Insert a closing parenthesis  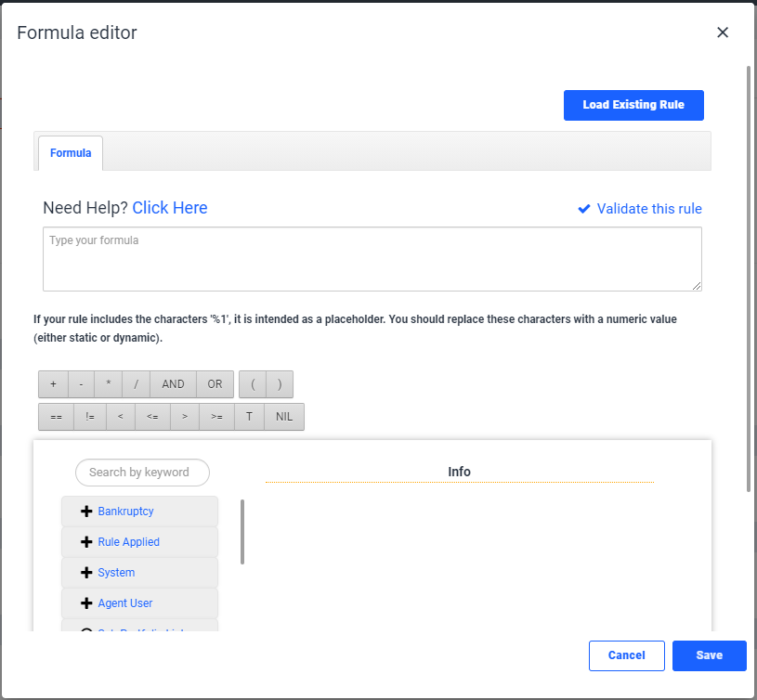[280, 384]
